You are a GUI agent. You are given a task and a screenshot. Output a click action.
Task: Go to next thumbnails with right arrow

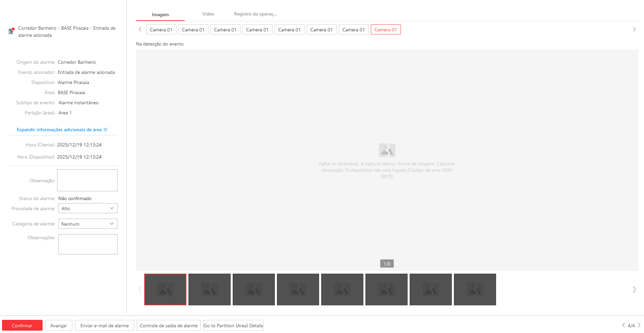pyautogui.click(x=634, y=289)
